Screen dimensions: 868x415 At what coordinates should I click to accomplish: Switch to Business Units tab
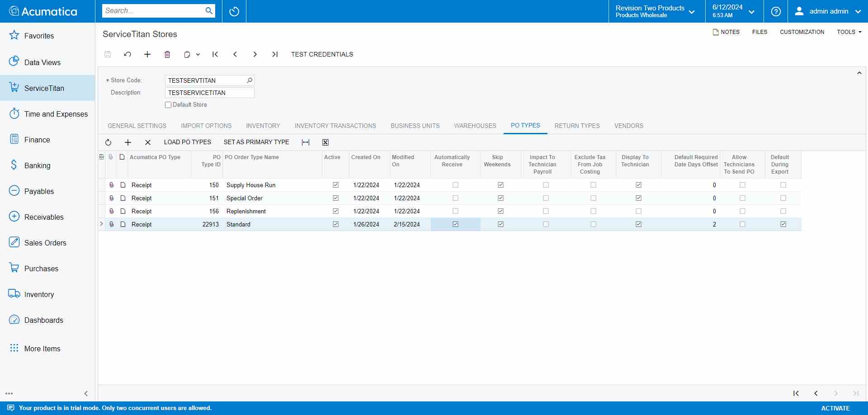415,126
